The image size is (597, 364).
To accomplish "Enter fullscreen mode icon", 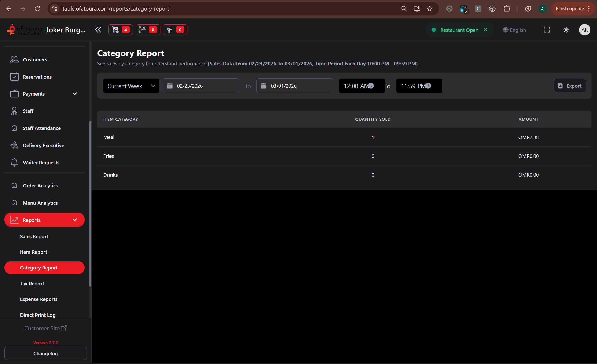I will pyautogui.click(x=547, y=30).
